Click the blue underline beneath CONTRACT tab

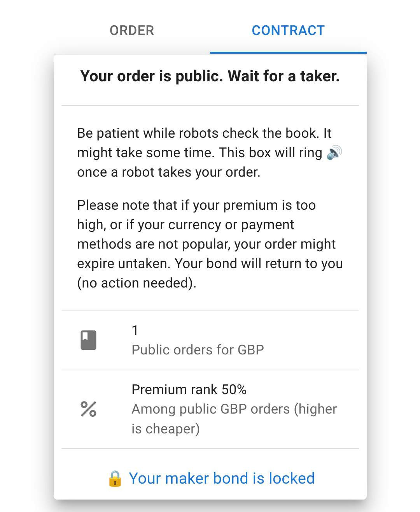[288, 53]
